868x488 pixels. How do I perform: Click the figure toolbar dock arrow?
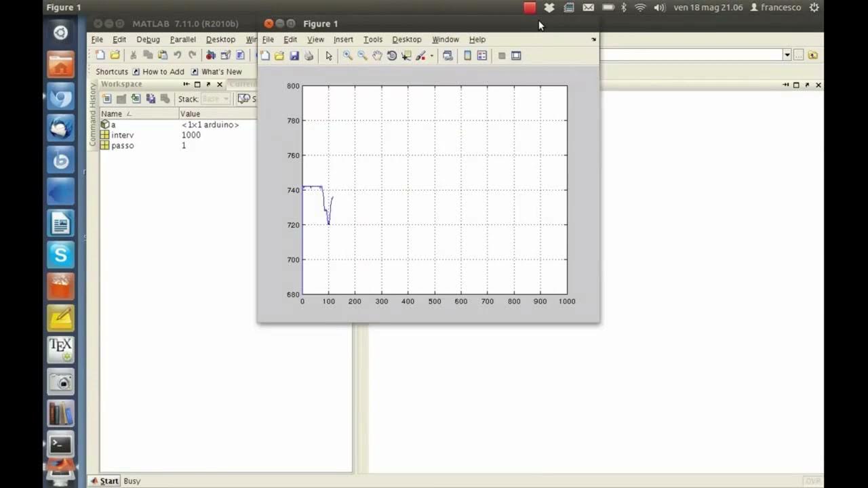click(x=594, y=39)
